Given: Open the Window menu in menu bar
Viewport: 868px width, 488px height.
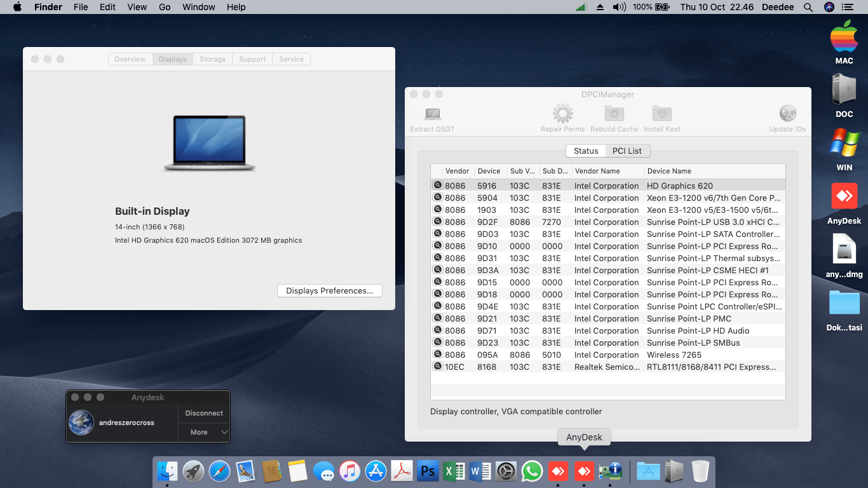Looking at the screenshot, I should (198, 7).
